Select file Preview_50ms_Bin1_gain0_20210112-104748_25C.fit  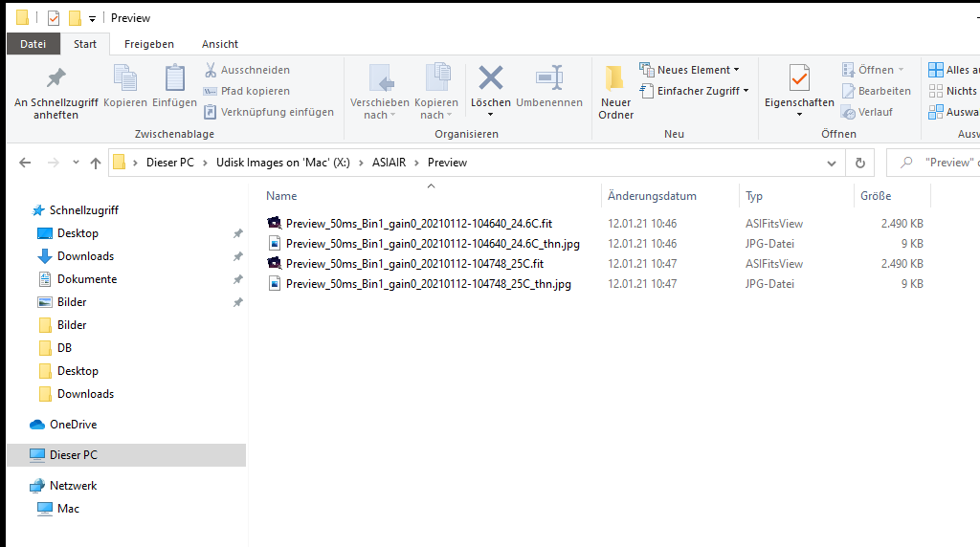pyautogui.click(x=414, y=264)
